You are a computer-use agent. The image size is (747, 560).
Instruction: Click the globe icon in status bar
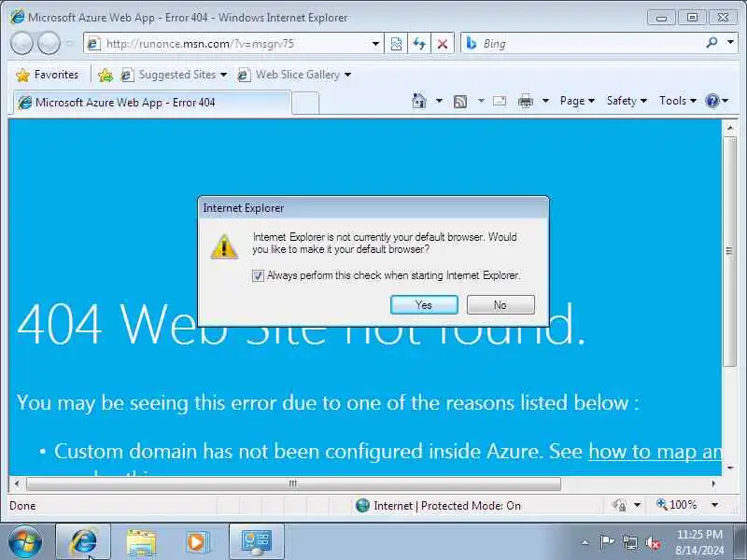coord(362,505)
